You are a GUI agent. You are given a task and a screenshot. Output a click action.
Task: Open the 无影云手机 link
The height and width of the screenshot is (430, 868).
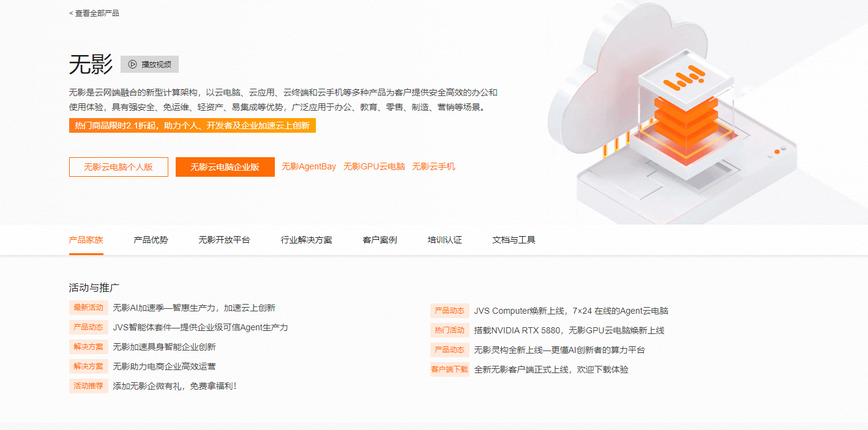[x=433, y=166]
